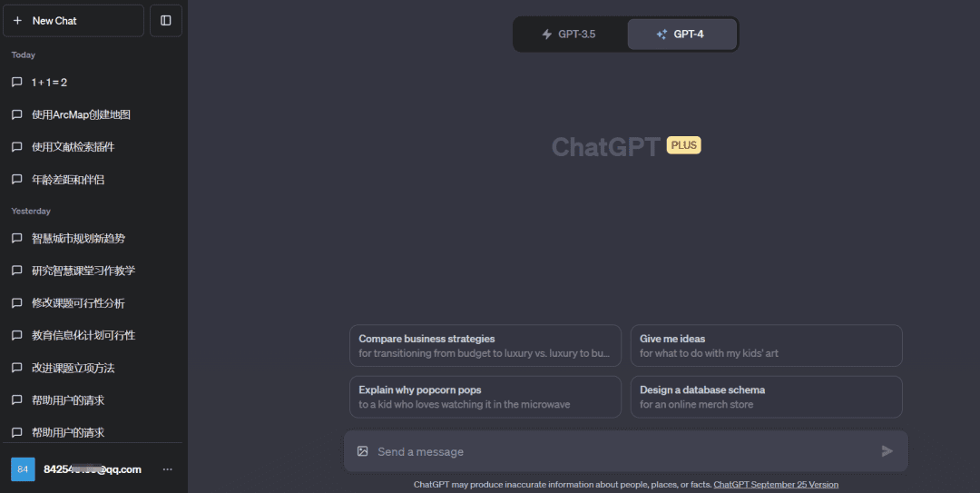Viewport: 980px width, 493px height.
Task: Choose the "Design a database schema" suggestion
Action: (766, 397)
